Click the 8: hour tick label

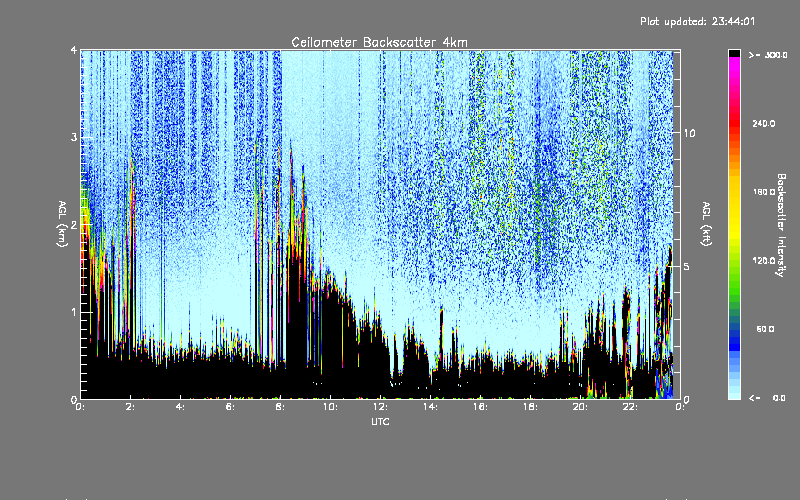tap(281, 407)
